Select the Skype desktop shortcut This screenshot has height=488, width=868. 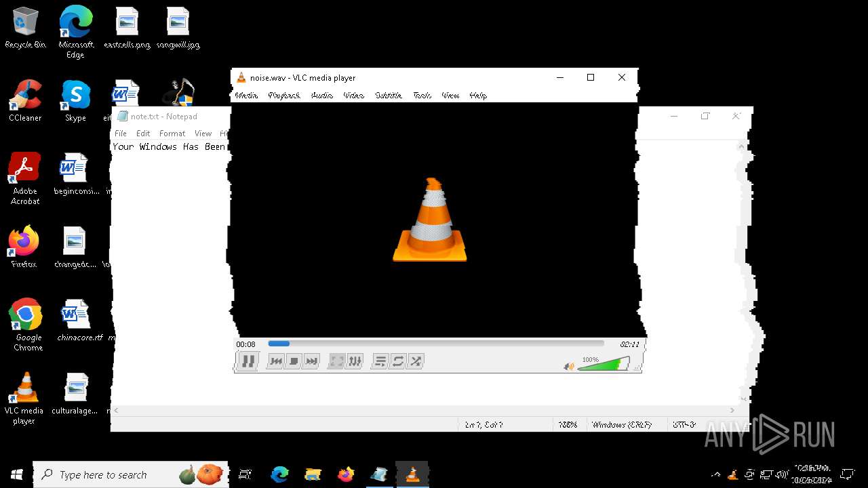pos(75,101)
